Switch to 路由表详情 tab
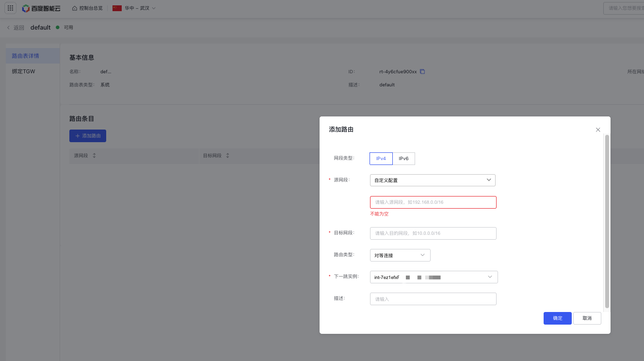The height and width of the screenshot is (361, 644). 32,56
